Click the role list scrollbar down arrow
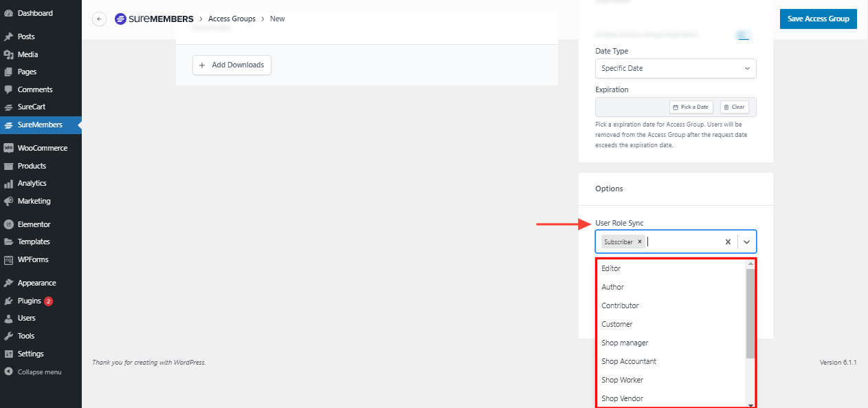Screen dimensions: 868x408 [x=750, y=405]
